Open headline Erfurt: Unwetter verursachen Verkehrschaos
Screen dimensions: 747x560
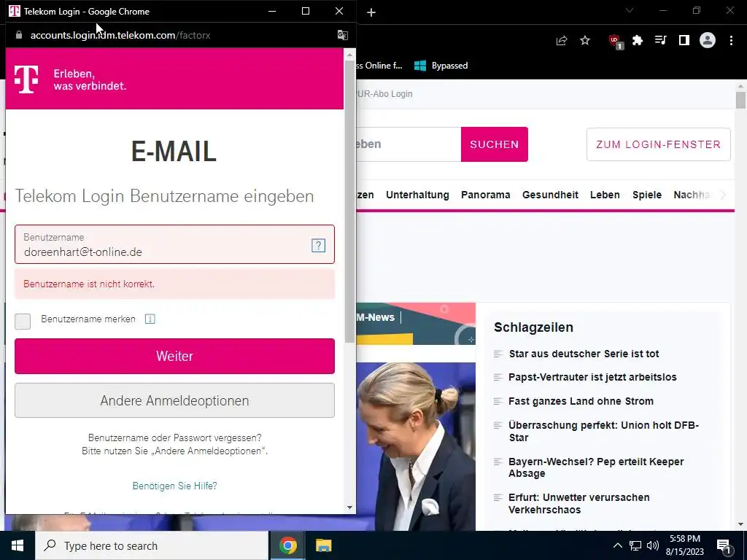pyautogui.click(x=578, y=503)
